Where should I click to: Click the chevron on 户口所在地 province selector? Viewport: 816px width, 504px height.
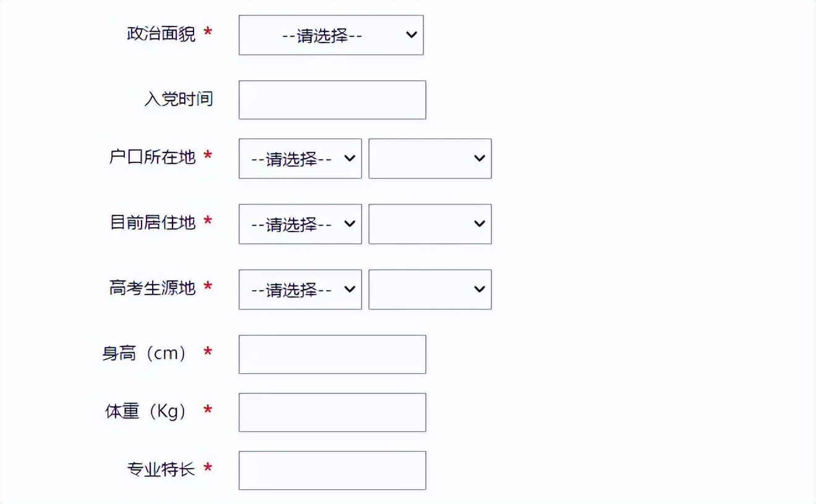(349, 159)
